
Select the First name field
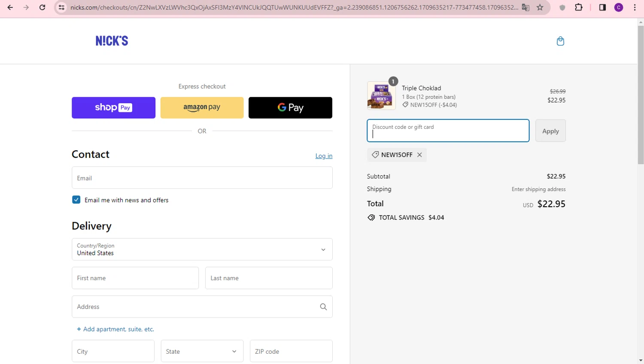pos(135,278)
